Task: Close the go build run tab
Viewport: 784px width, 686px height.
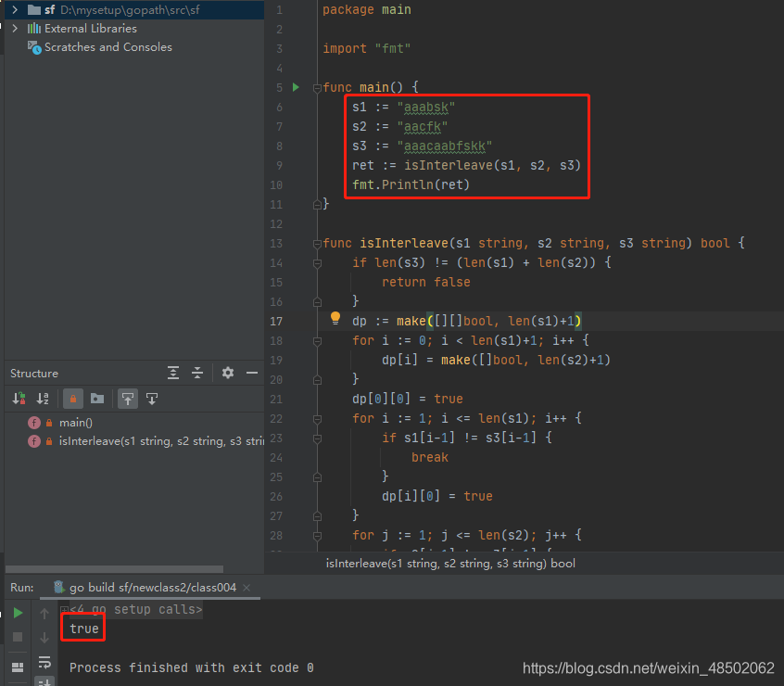Action: [247, 588]
